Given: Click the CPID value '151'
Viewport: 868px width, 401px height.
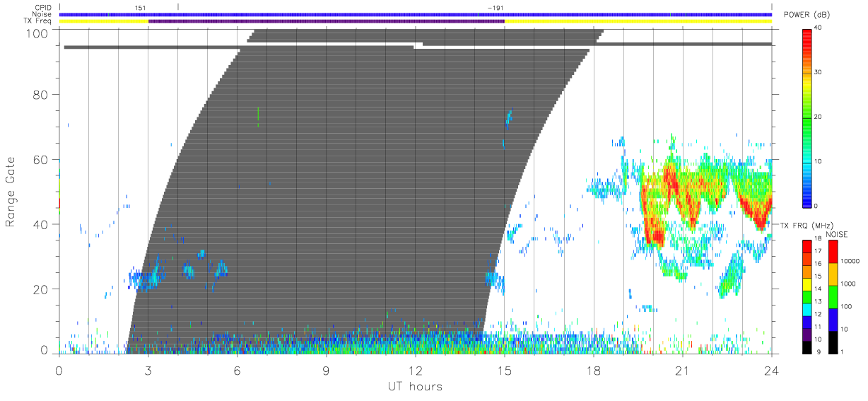Looking at the screenshot, I should (141, 8).
